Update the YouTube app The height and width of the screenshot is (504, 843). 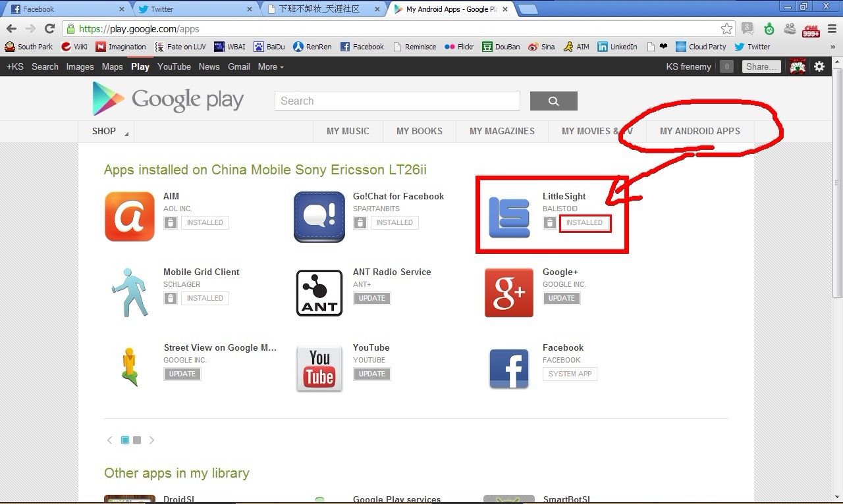coord(372,374)
